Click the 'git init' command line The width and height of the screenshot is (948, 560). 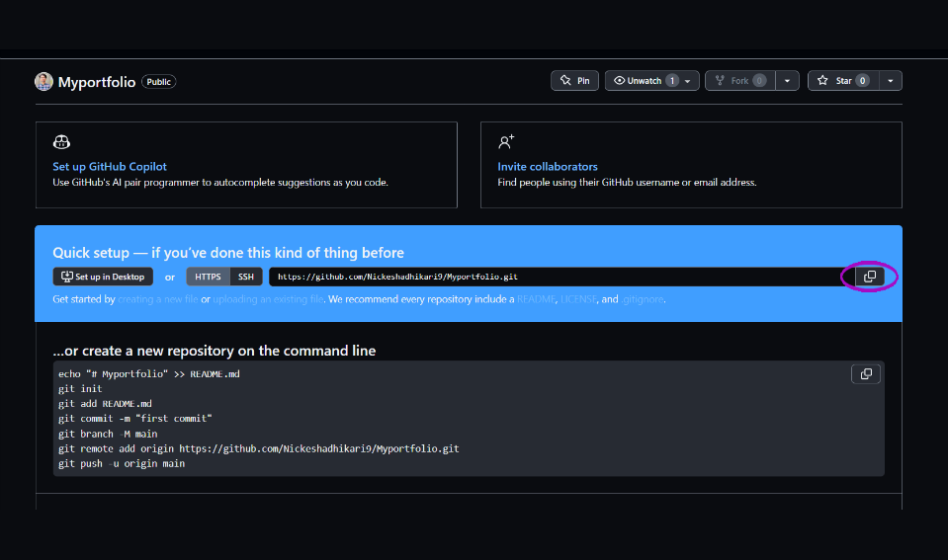pos(80,389)
